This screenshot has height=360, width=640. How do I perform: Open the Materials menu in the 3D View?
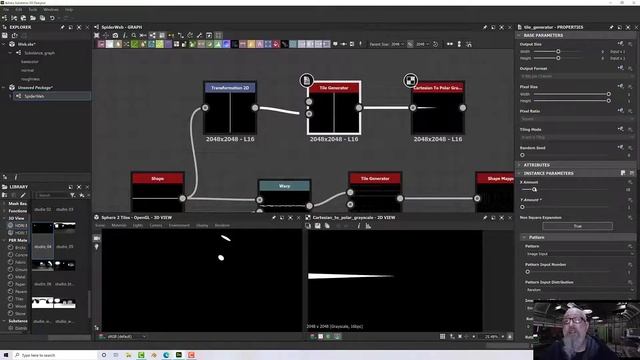coord(119,225)
